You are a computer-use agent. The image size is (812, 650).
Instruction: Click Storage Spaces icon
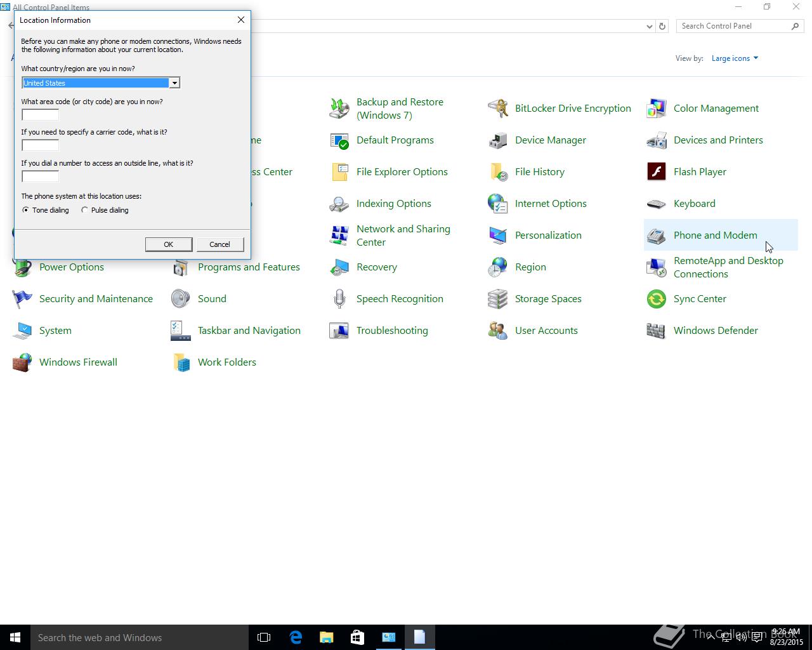point(498,299)
